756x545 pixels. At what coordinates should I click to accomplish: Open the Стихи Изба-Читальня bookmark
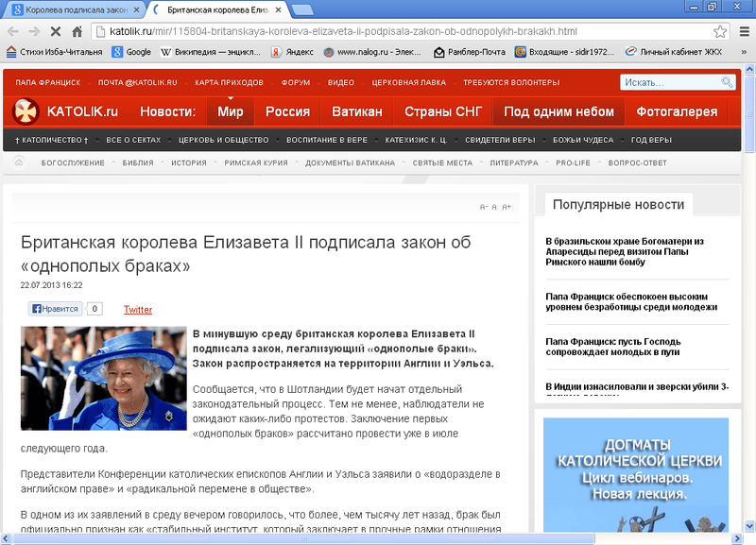pos(54,52)
